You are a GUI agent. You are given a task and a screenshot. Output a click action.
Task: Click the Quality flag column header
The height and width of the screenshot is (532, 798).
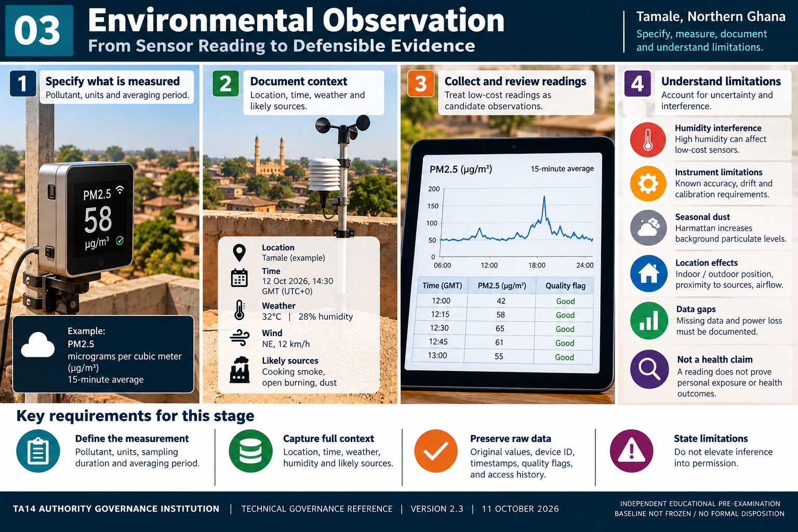[x=565, y=286]
